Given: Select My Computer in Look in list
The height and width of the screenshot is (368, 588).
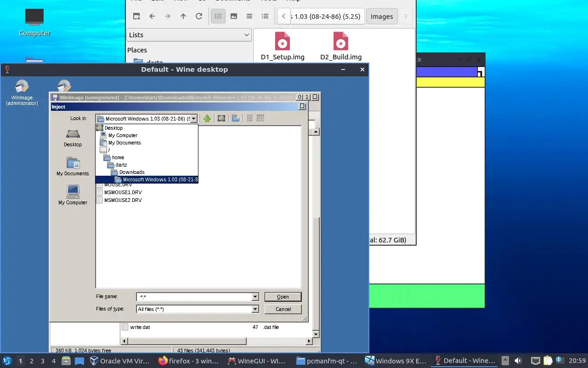Looking at the screenshot, I should tap(147, 135).
